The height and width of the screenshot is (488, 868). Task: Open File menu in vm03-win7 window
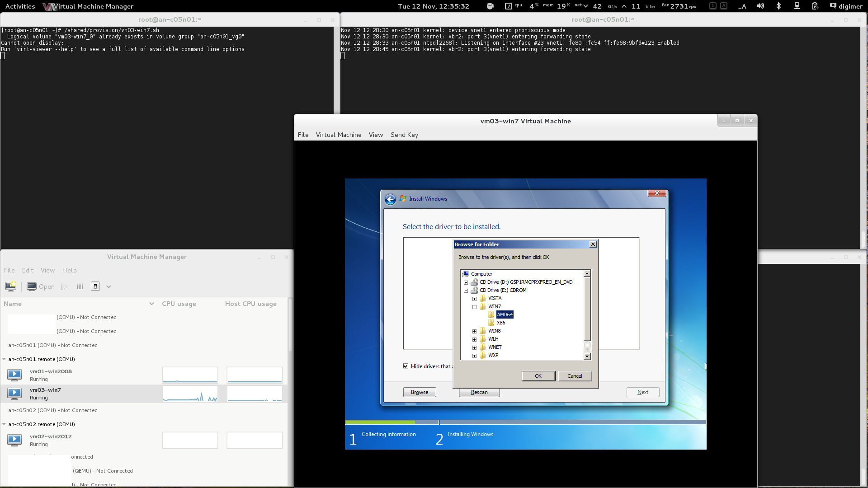(303, 135)
